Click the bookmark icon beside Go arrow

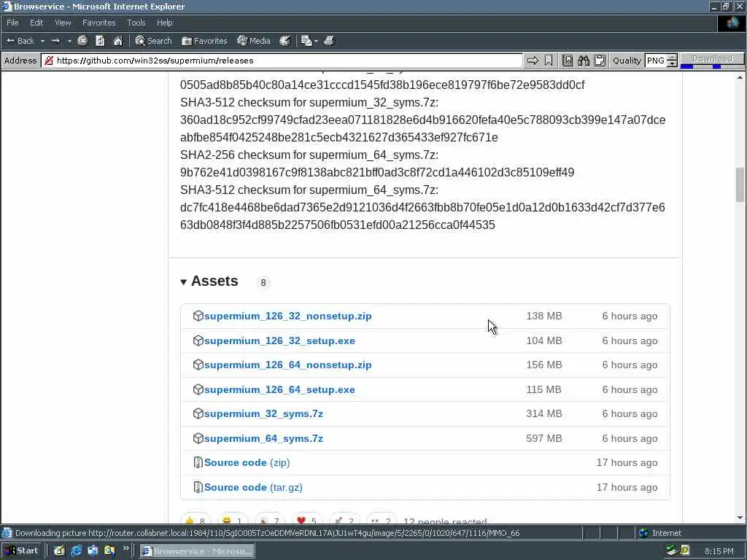[x=549, y=61]
